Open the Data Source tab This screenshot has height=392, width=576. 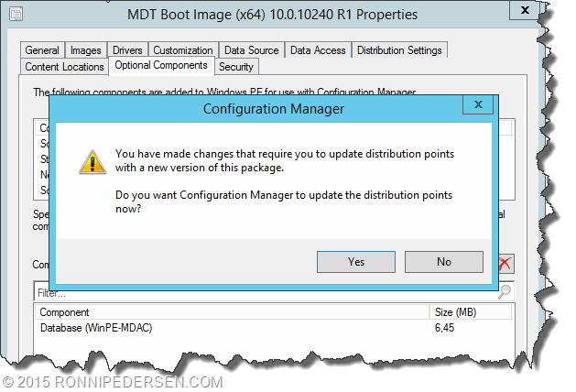click(x=252, y=50)
